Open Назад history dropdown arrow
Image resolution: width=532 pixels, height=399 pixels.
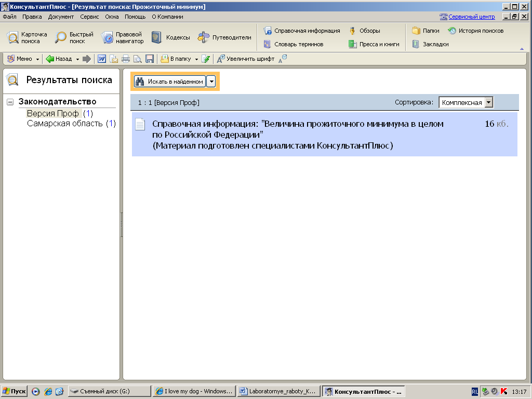point(77,59)
